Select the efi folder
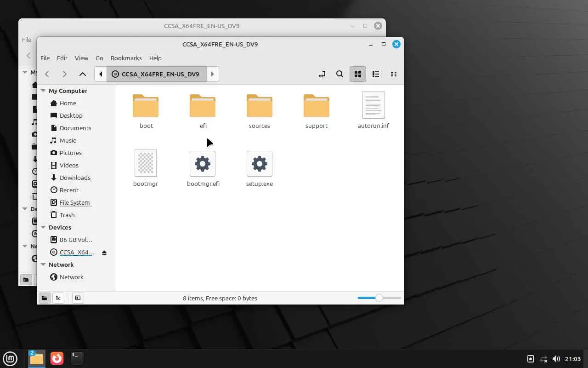Image resolution: width=588 pixels, height=368 pixels. (x=203, y=111)
